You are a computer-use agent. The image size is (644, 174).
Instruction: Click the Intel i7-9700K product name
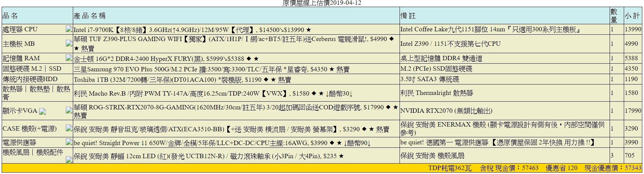(192, 30)
